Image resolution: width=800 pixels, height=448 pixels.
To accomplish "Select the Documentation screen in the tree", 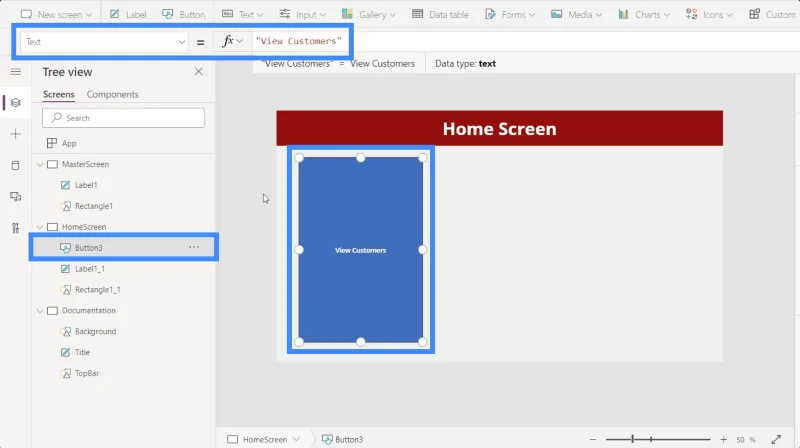I will 89,311.
